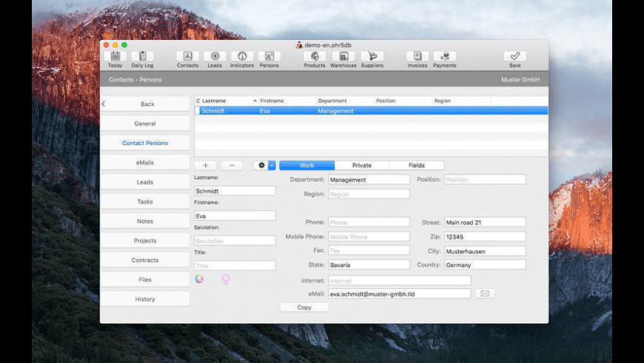Image resolution: width=644 pixels, height=363 pixels.
Task: Open the Payments toolbar icon
Action: click(444, 56)
